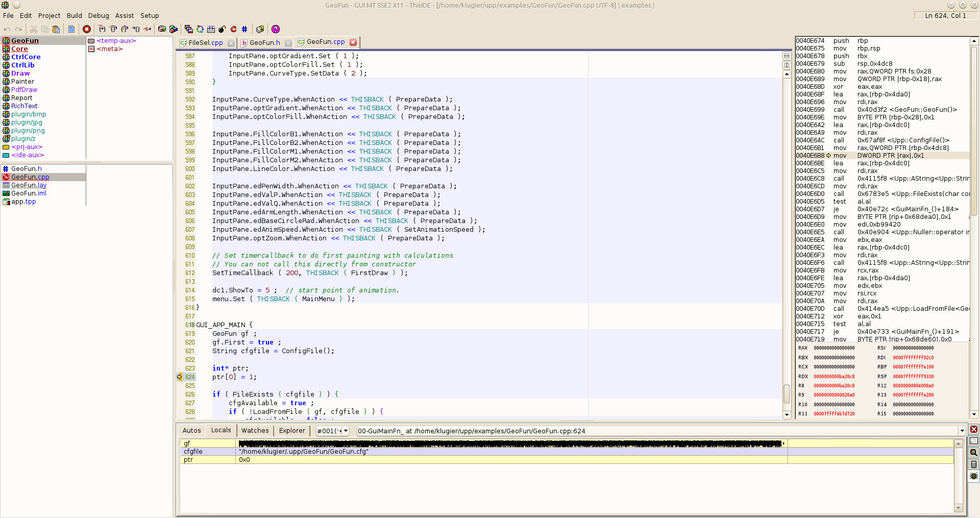Select the CtrlLib package
Screen dimensions: 980x518
point(23,65)
